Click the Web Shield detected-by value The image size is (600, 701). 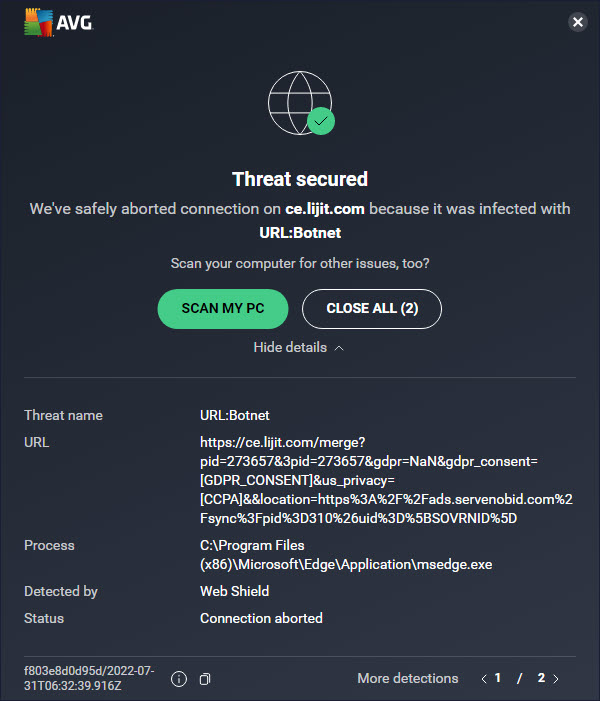[234, 591]
